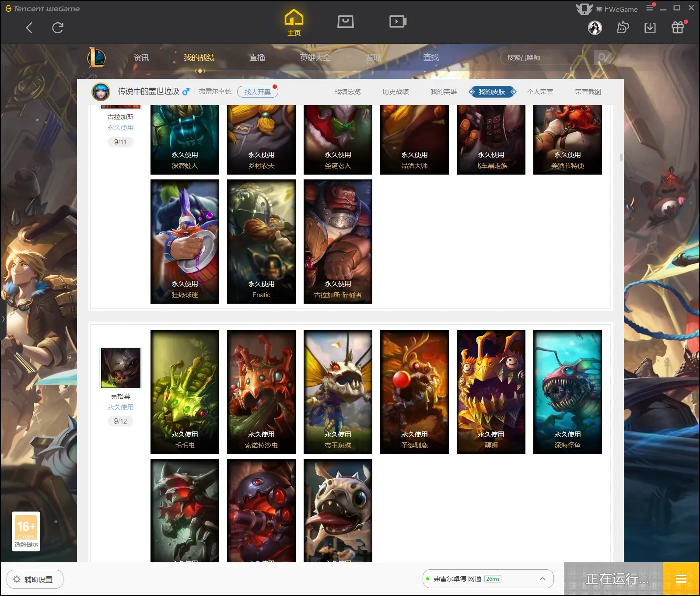Screen dimensions: 700x596
Task: Open the download manager icon
Action: (x=650, y=28)
